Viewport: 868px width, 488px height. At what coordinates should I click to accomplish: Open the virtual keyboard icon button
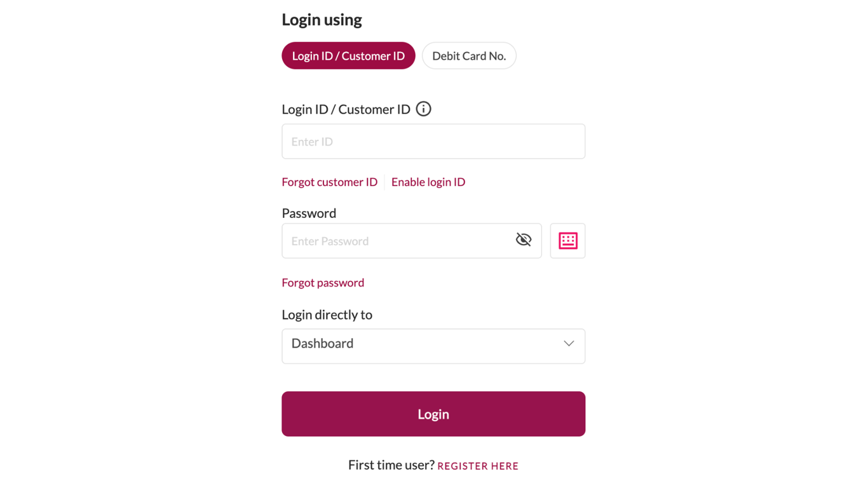pyautogui.click(x=567, y=241)
